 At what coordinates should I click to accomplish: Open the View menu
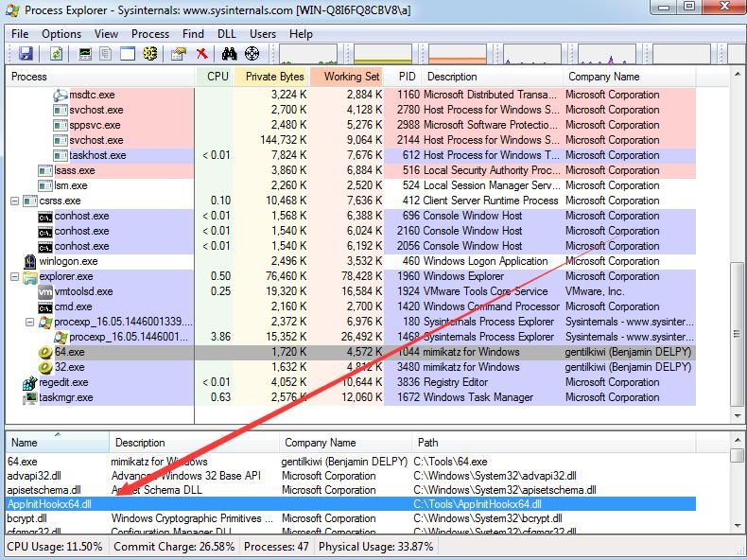tap(106, 34)
